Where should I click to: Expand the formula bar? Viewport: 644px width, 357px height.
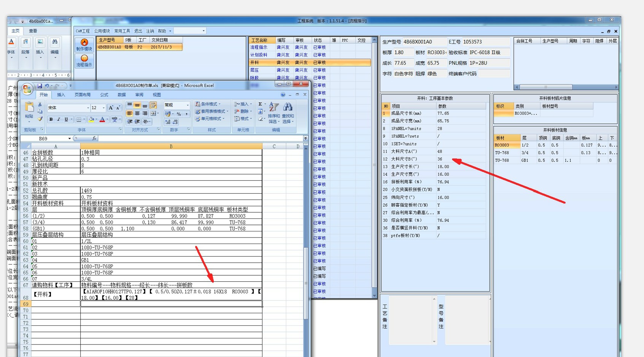[x=305, y=139]
